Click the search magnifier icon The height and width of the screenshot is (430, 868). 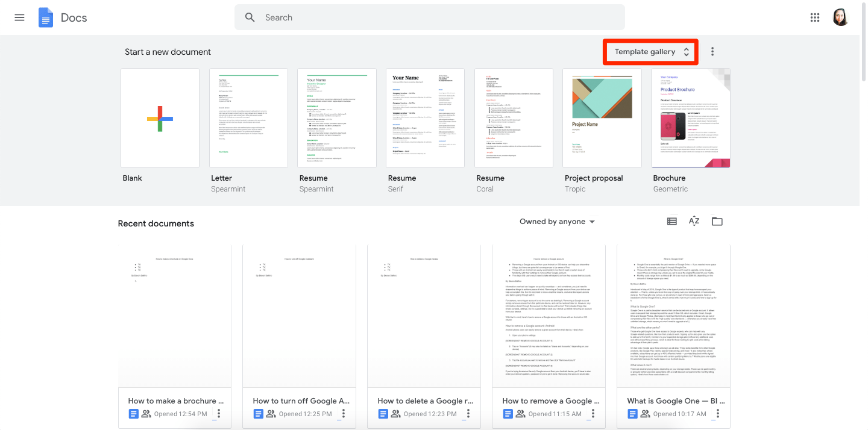click(x=250, y=17)
